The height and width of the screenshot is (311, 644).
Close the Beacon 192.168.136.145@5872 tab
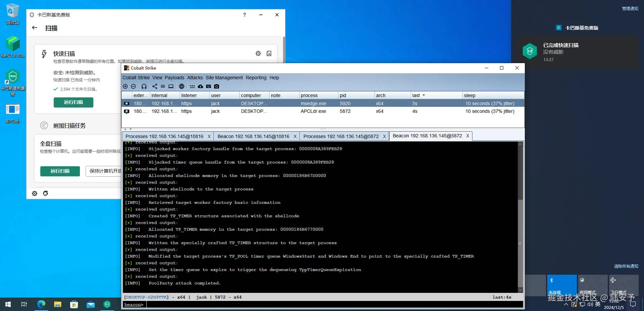(468, 136)
